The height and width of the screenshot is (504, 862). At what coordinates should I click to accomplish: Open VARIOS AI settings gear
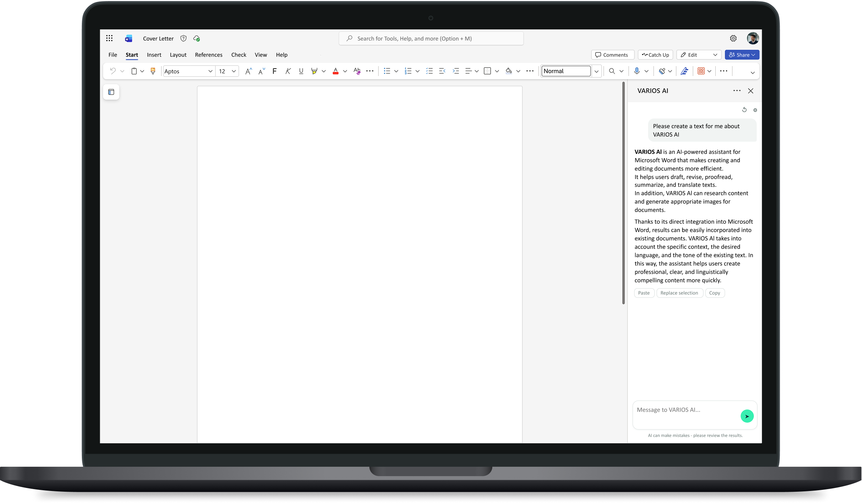pyautogui.click(x=755, y=110)
